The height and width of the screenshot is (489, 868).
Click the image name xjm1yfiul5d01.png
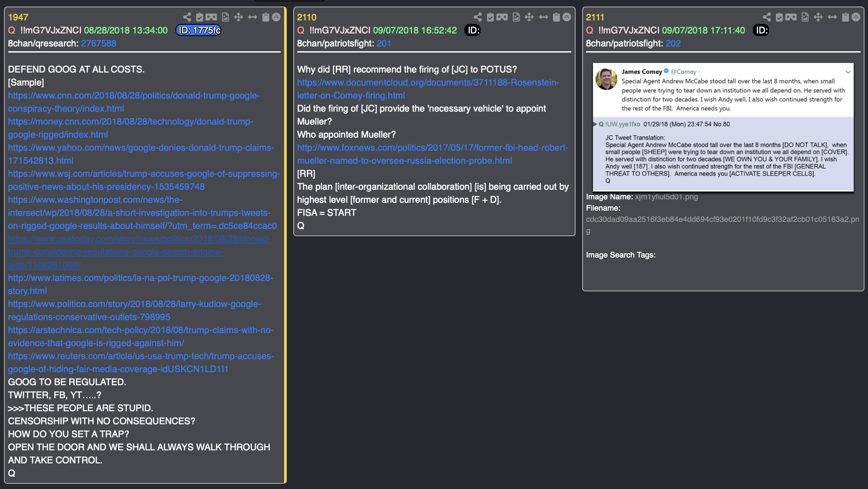pyautogui.click(x=666, y=197)
